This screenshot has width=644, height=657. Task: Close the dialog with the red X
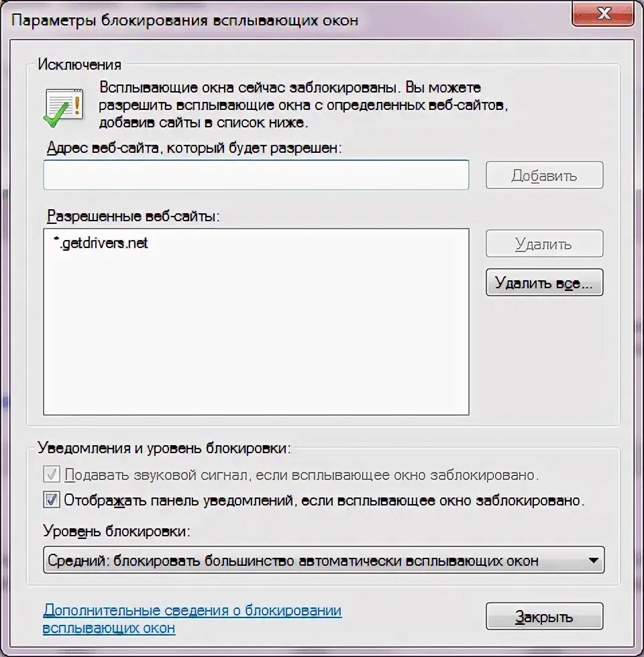[603, 13]
